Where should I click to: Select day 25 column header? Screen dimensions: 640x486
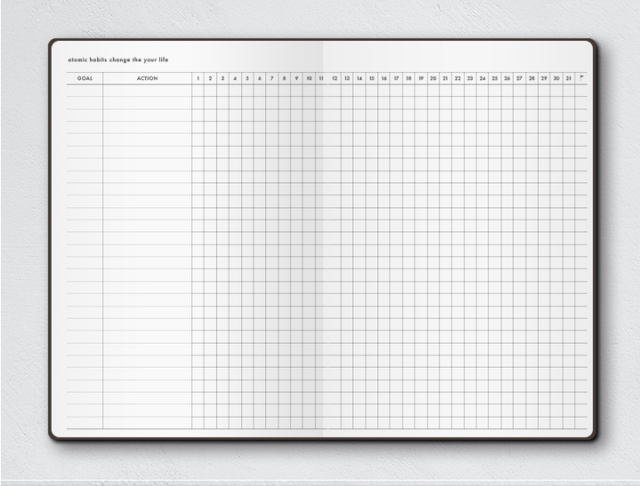pyautogui.click(x=495, y=78)
